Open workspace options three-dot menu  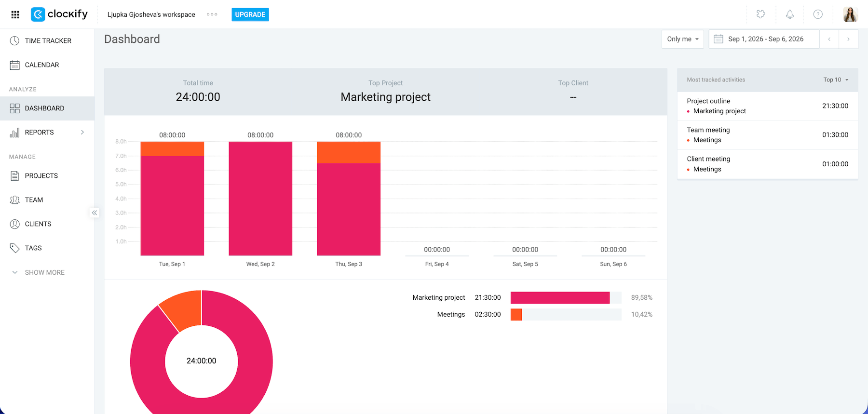click(212, 14)
